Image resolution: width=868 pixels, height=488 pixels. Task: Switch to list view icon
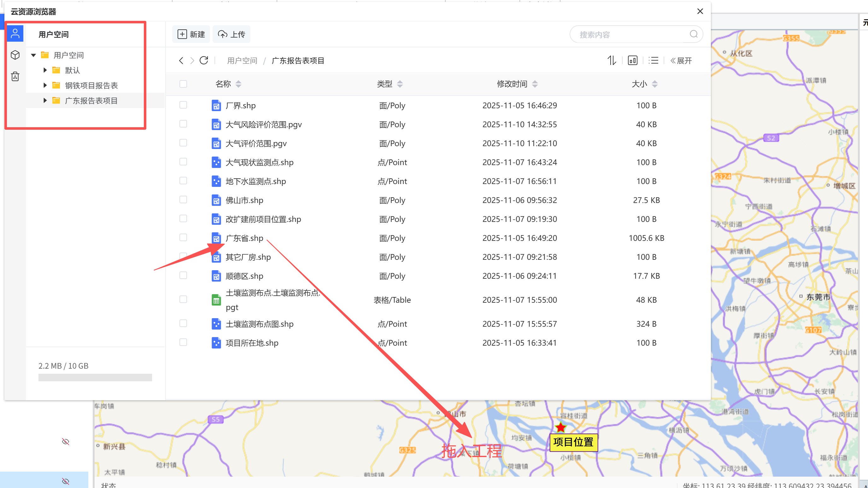[653, 61]
